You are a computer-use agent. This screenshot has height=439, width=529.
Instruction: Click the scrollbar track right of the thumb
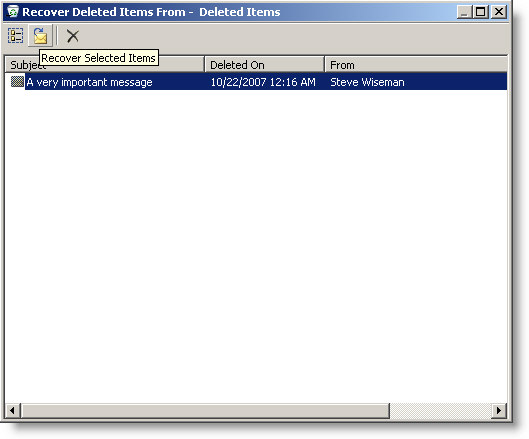[x=441, y=411]
